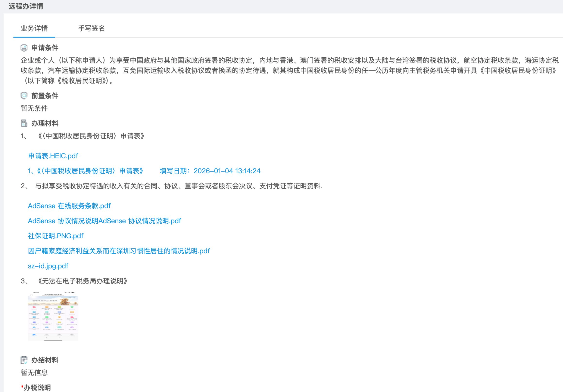The height and width of the screenshot is (392, 563).
Task: Open the 《中国税收居民身份证明》申请表 form link
Action: point(86,171)
